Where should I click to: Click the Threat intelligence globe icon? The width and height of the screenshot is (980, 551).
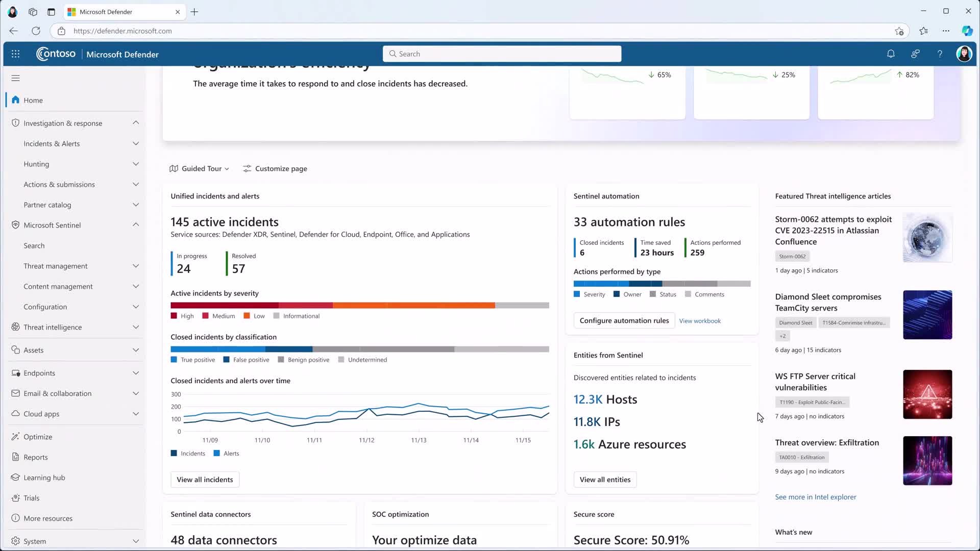pos(15,327)
